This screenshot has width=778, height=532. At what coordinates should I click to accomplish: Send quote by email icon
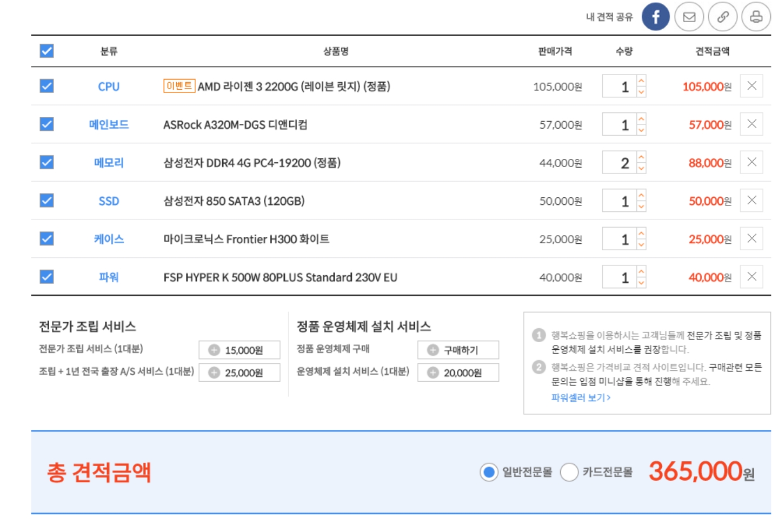click(689, 17)
